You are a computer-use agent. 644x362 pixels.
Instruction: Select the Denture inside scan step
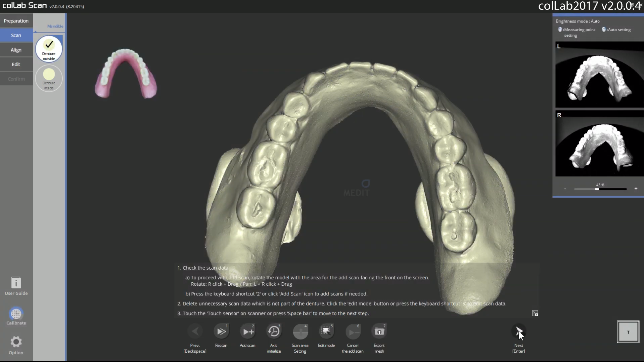49,78
